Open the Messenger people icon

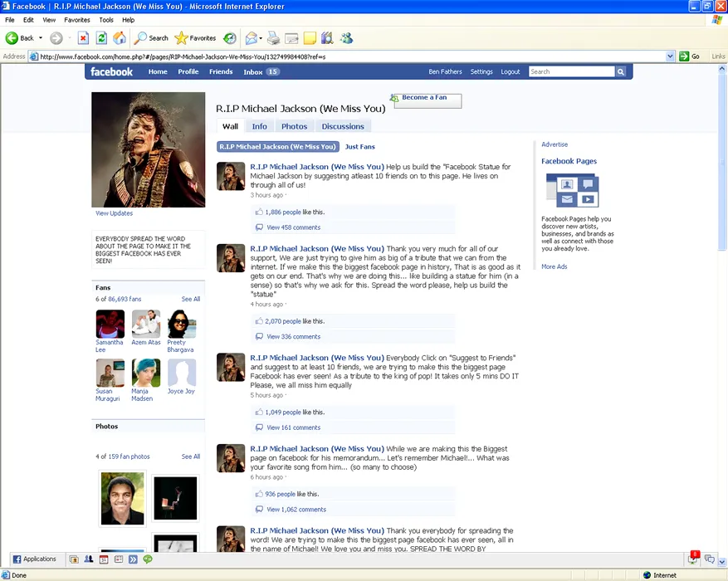click(346, 38)
